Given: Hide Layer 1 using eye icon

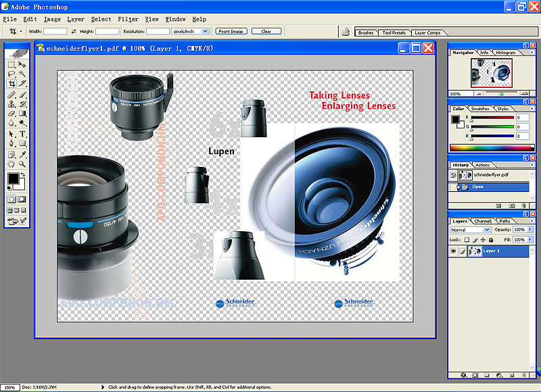Looking at the screenshot, I should click(453, 251).
